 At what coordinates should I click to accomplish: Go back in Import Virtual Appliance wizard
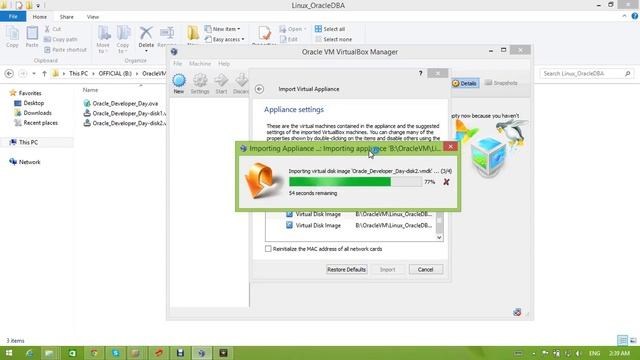pyautogui.click(x=259, y=89)
